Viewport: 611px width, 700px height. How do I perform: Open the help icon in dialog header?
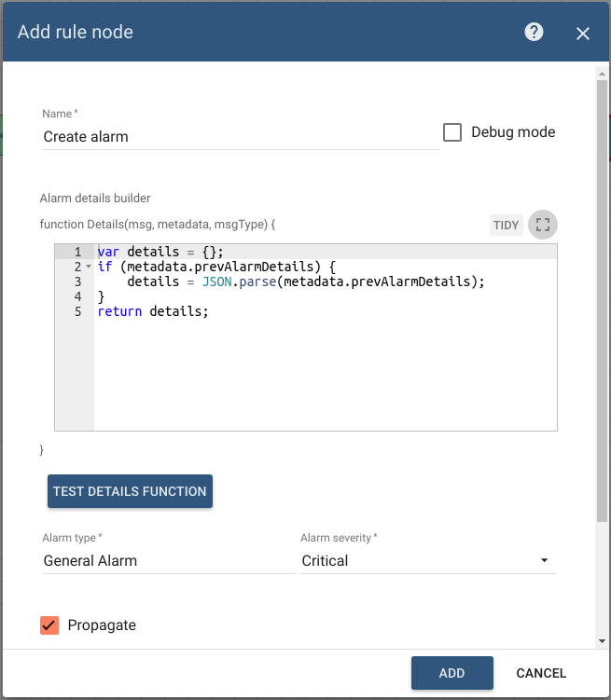point(534,33)
